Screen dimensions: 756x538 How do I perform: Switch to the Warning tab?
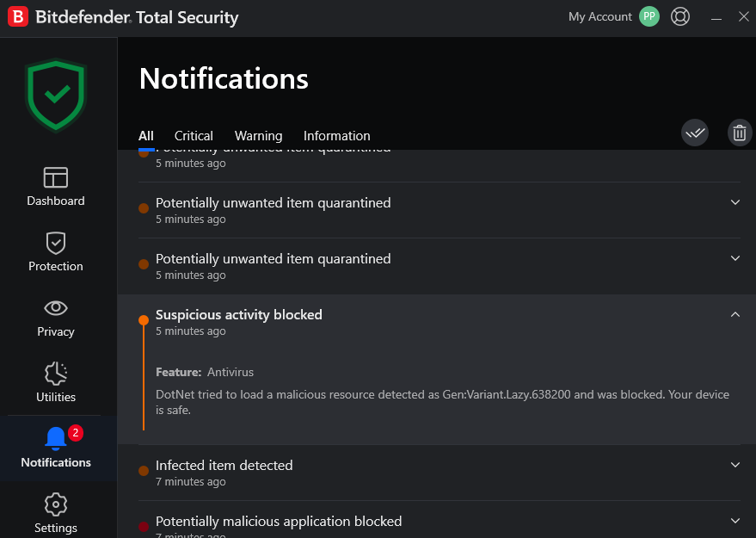click(x=258, y=136)
